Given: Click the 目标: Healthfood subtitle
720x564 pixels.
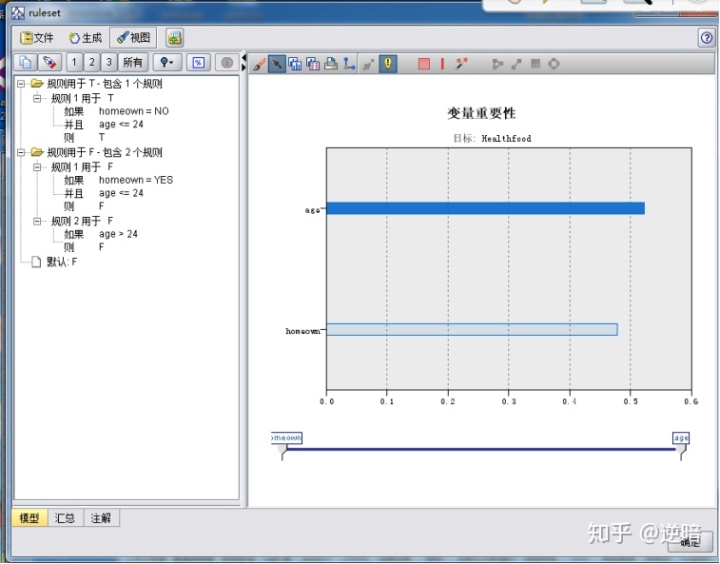Looking at the screenshot, I should [x=492, y=138].
